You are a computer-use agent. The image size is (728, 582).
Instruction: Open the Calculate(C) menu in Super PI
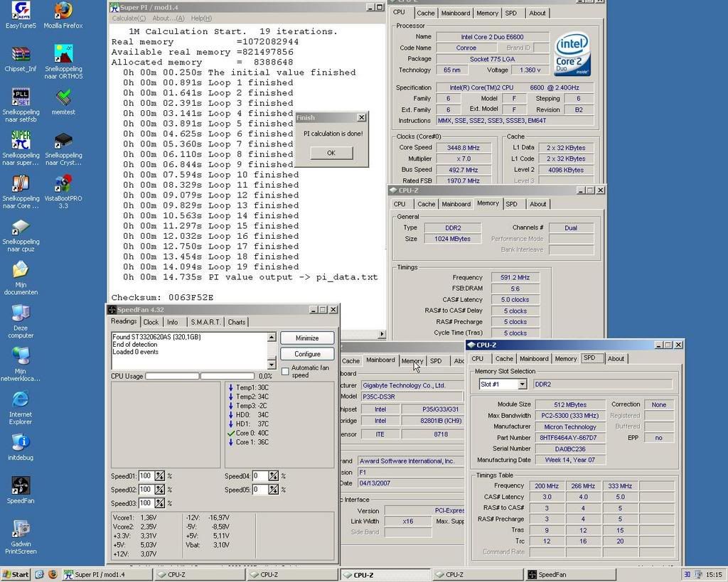129,18
